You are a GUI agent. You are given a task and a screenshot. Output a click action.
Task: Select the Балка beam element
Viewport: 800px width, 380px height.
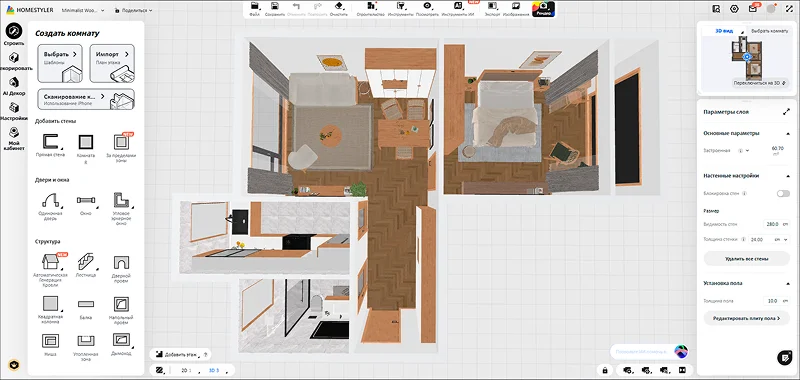tap(86, 308)
